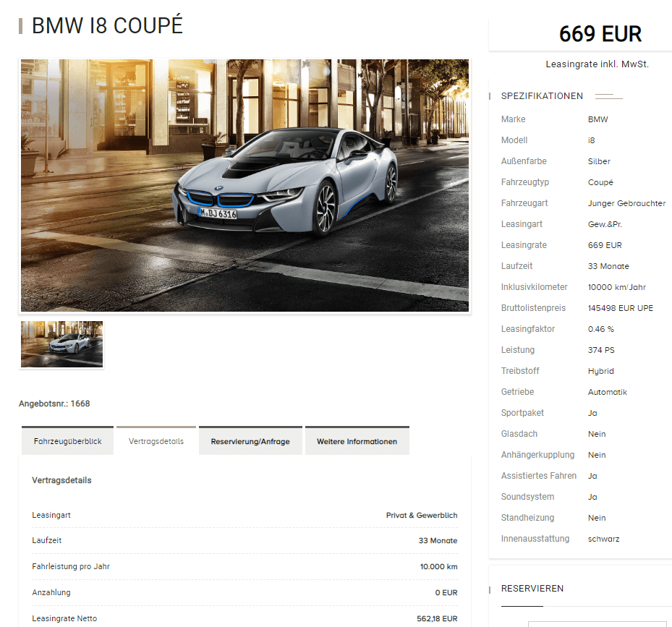Click the "Innenausstattung" specification label
Viewport: 672px width, 627px height.
pos(535,539)
